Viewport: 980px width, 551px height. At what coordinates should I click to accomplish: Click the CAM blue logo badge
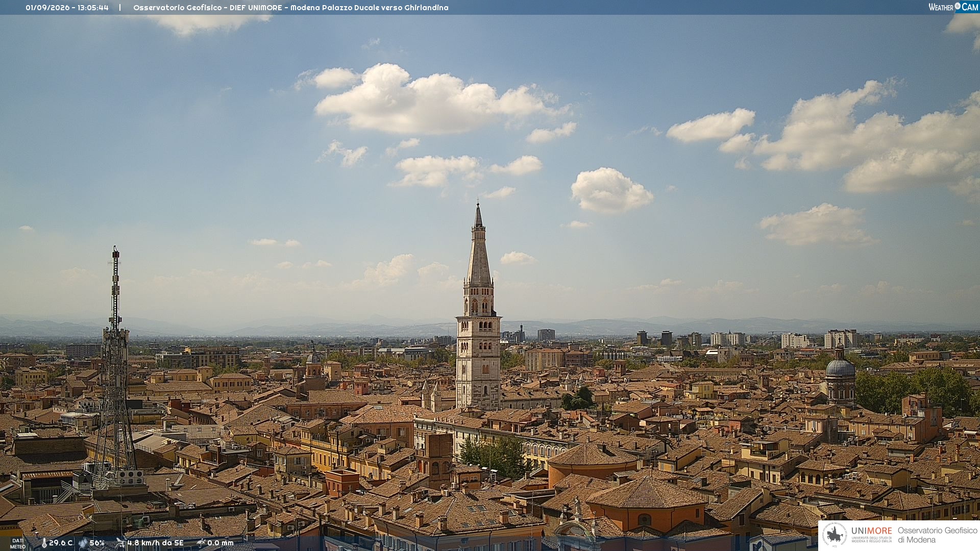(x=970, y=7)
